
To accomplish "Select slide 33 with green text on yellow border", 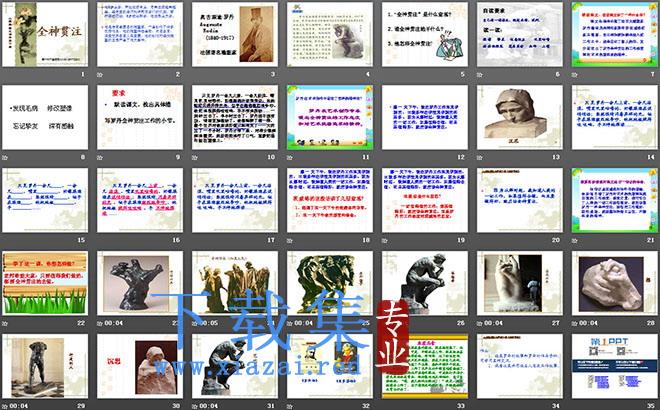I will tap(425, 366).
